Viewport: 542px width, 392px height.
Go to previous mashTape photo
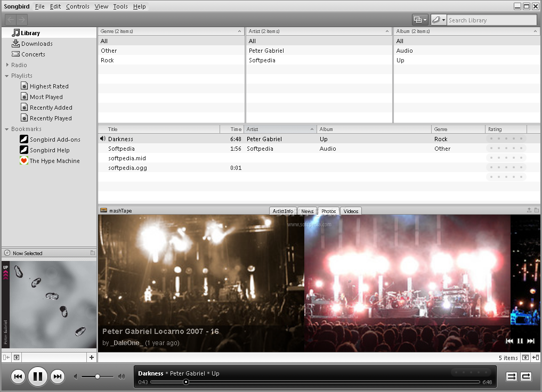[509, 341]
